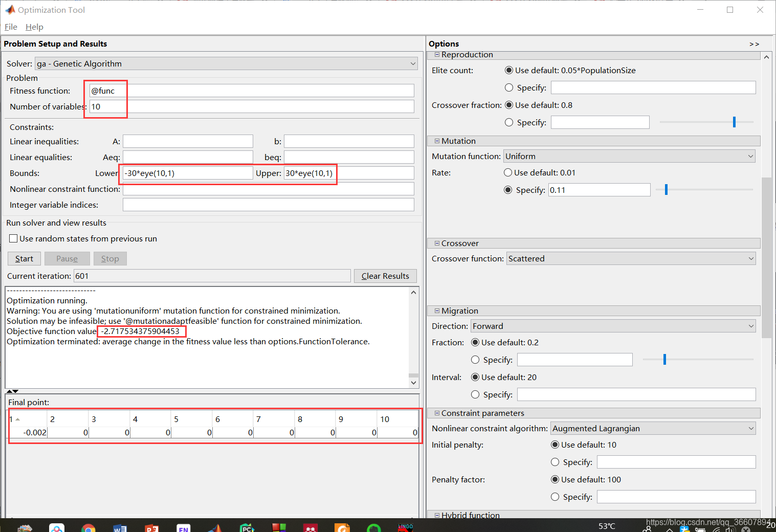Image resolution: width=776 pixels, height=532 pixels.
Task: Select Specify for Crossover fraction
Action: pos(509,122)
